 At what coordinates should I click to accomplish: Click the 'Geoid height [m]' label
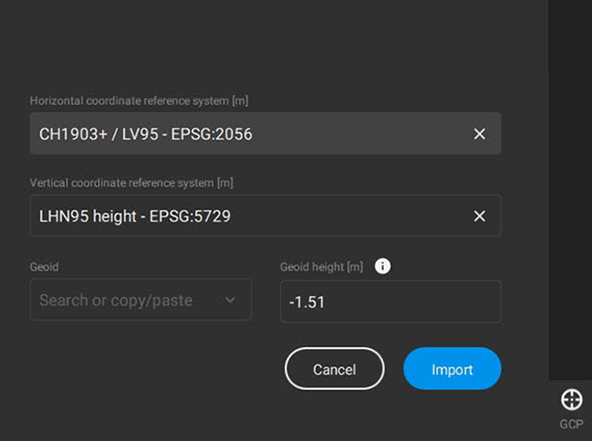tap(322, 267)
